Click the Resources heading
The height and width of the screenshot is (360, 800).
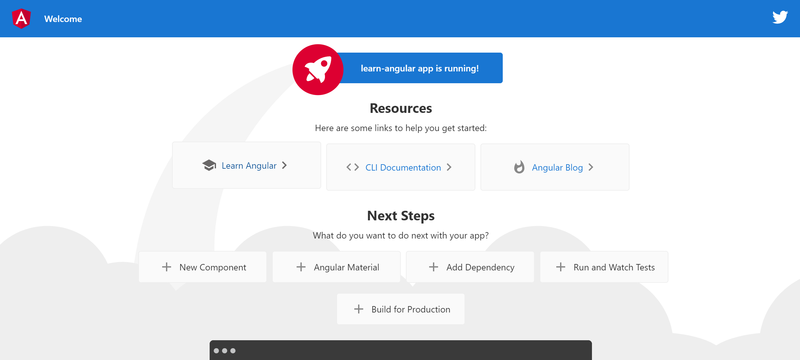tap(401, 108)
